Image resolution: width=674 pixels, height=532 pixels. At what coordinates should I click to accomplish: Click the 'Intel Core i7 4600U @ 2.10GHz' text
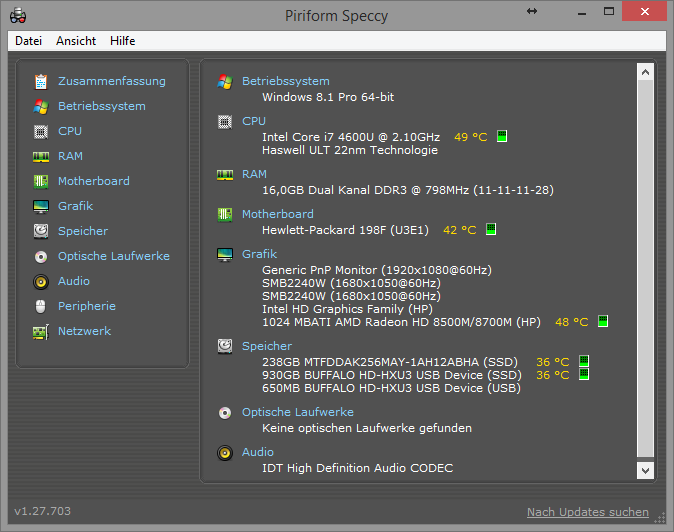(x=351, y=137)
